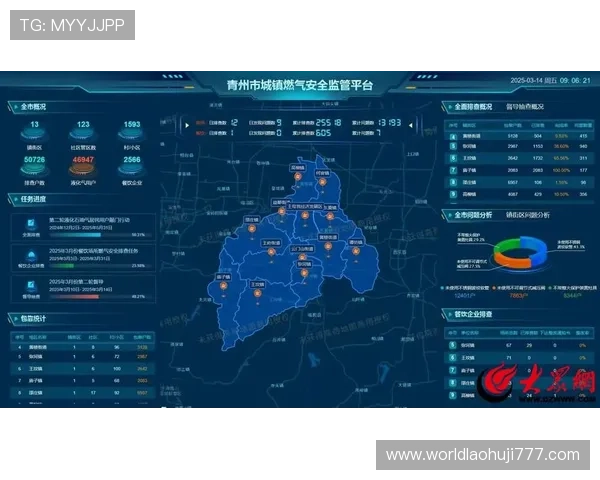Viewport: 600px width, 480px height.
Task: Click row 5 弥河镇 in the 排查概况 table
Action: (519, 146)
